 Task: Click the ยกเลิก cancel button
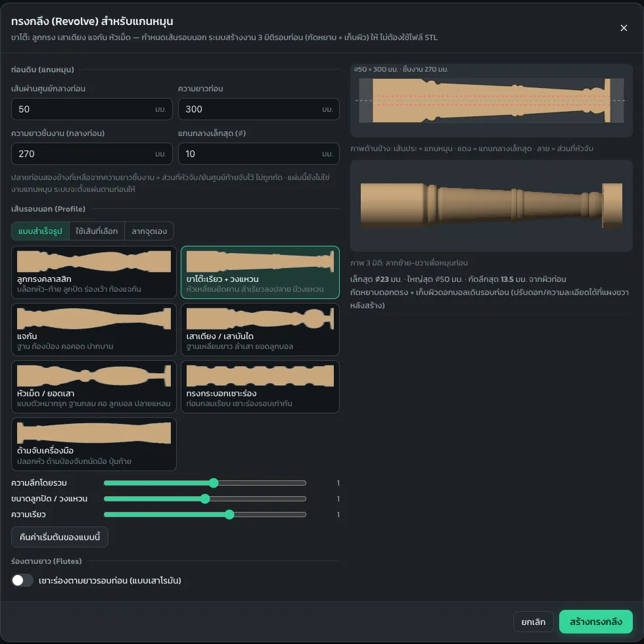533,622
